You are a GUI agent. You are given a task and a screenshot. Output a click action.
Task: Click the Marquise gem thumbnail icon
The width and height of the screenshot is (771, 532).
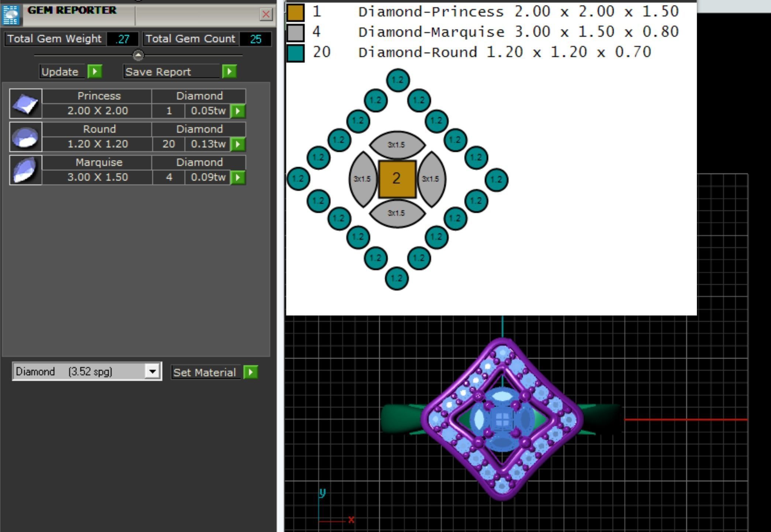point(25,170)
